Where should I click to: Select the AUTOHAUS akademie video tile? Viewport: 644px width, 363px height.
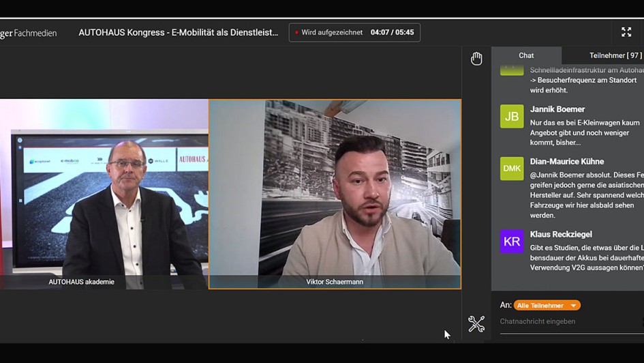(x=104, y=194)
